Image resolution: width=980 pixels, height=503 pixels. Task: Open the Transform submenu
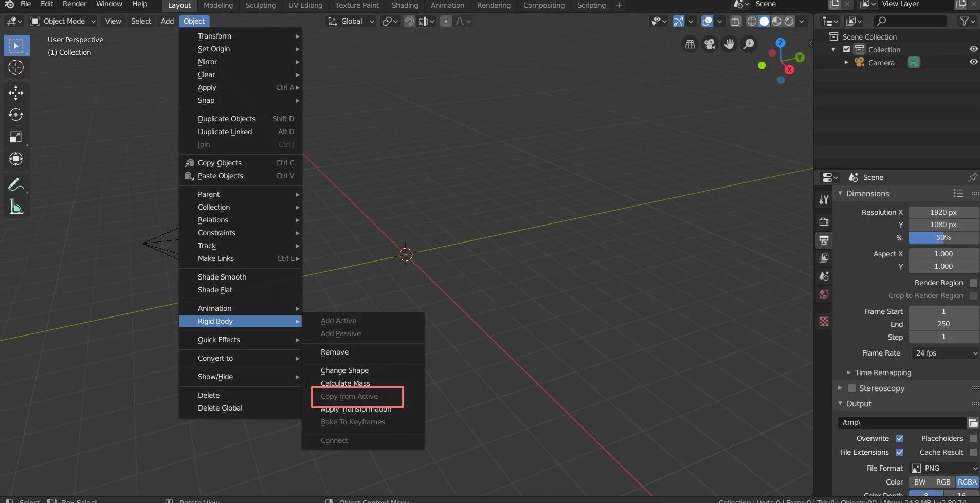(x=240, y=36)
